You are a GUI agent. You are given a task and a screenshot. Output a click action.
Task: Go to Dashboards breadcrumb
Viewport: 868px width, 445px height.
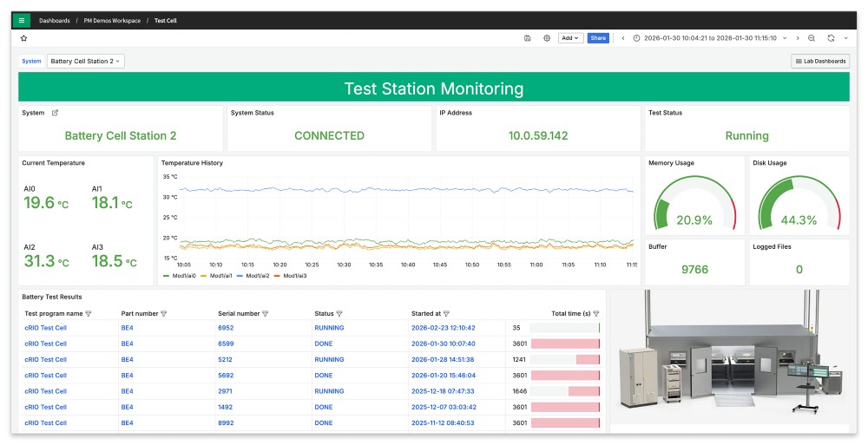tap(54, 21)
